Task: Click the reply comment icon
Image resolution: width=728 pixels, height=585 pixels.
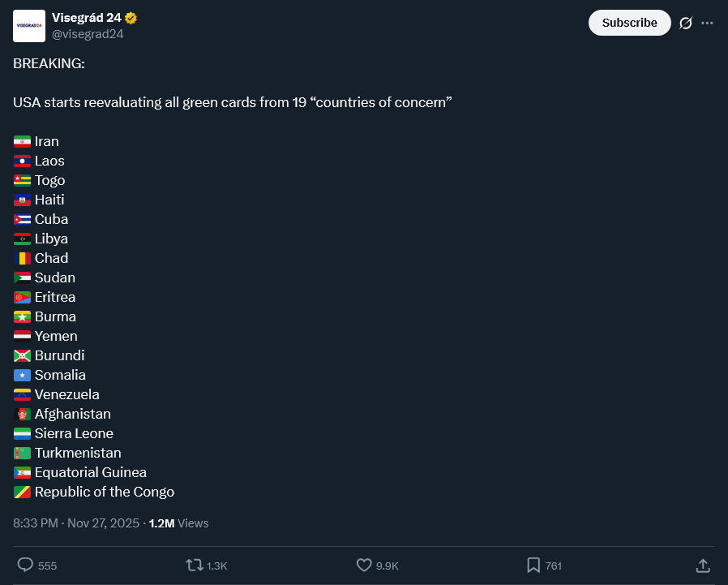Action: [x=25, y=565]
